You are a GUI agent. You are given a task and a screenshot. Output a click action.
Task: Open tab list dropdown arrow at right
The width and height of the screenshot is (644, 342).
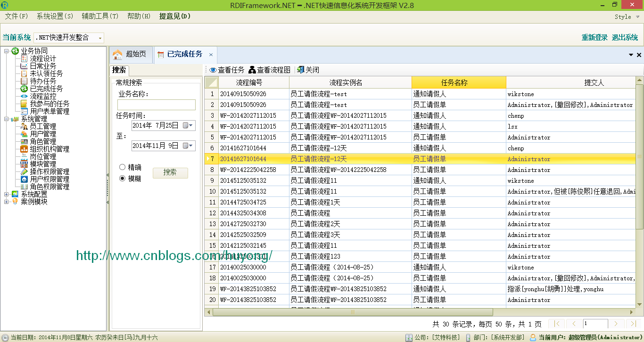pyautogui.click(x=631, y=55)
